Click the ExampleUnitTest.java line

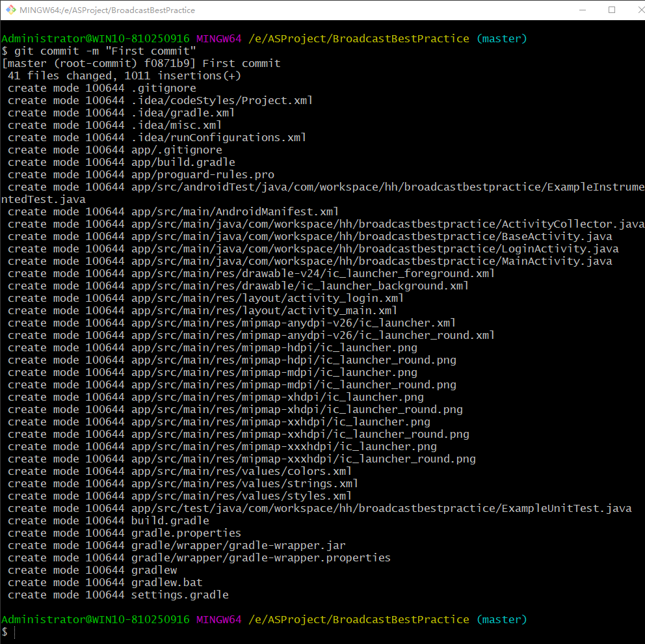click(x=320, y=508)
